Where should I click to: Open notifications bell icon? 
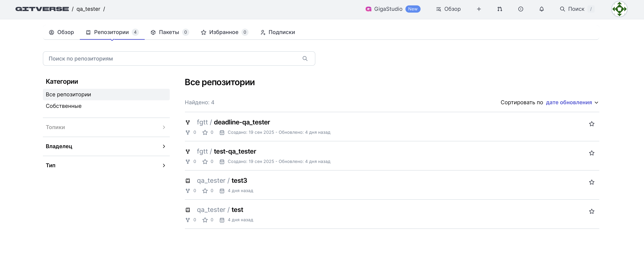pyautogui.click(x=541, y=9)
